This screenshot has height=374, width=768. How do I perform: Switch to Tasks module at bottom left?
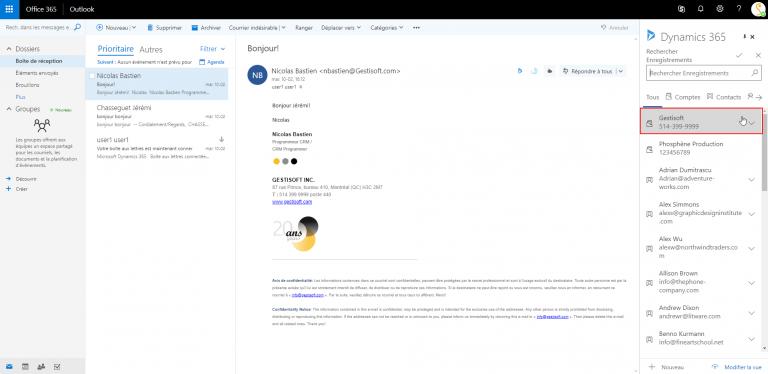(x=57, y=366)
